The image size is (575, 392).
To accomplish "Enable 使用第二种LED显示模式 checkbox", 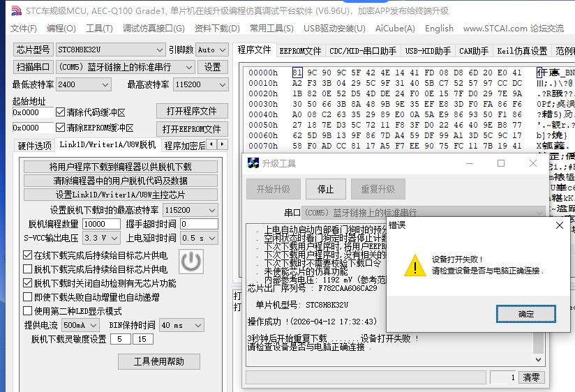I will point(27,311).
